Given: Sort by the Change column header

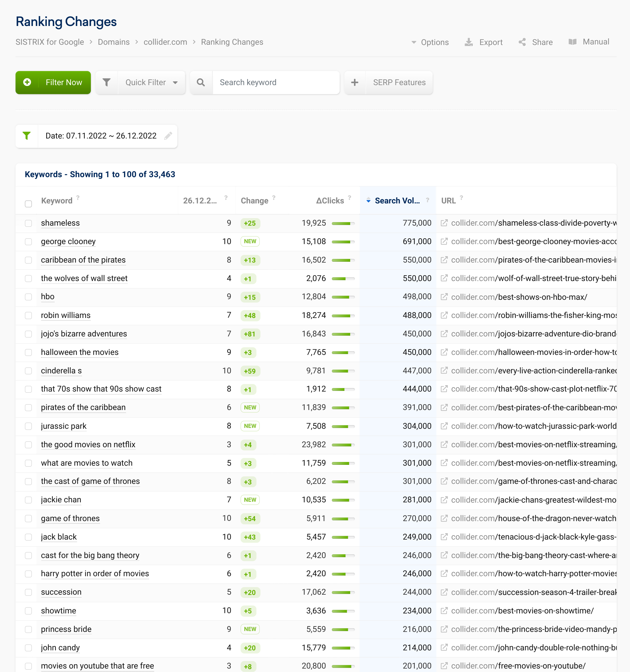Looking at the screenshot, I should (254, 201).
